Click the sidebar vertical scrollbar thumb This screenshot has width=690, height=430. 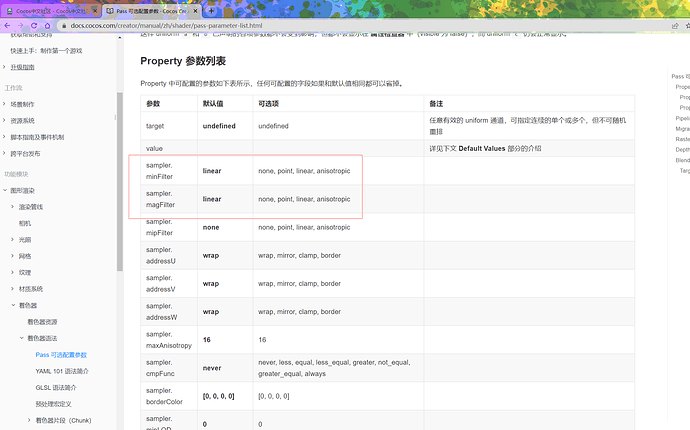[119, 181]
